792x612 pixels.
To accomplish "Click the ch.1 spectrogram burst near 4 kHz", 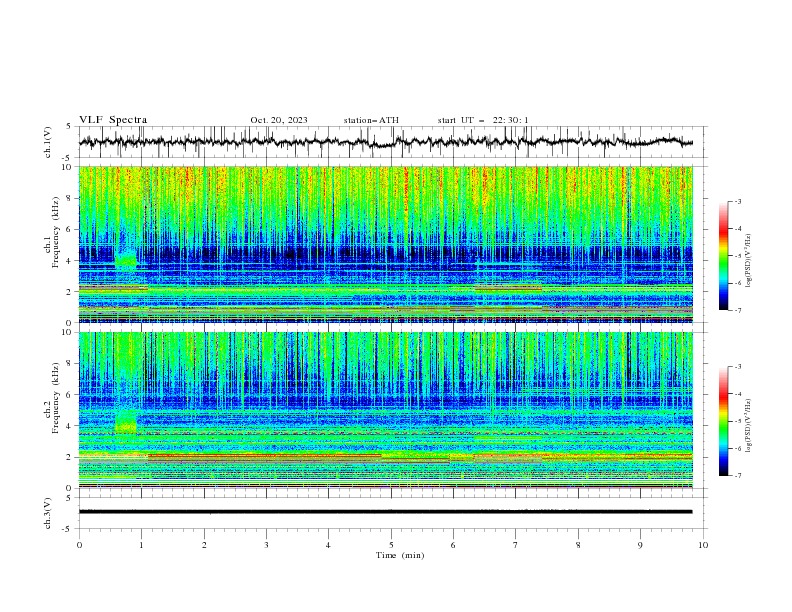I will coord(126,259).
